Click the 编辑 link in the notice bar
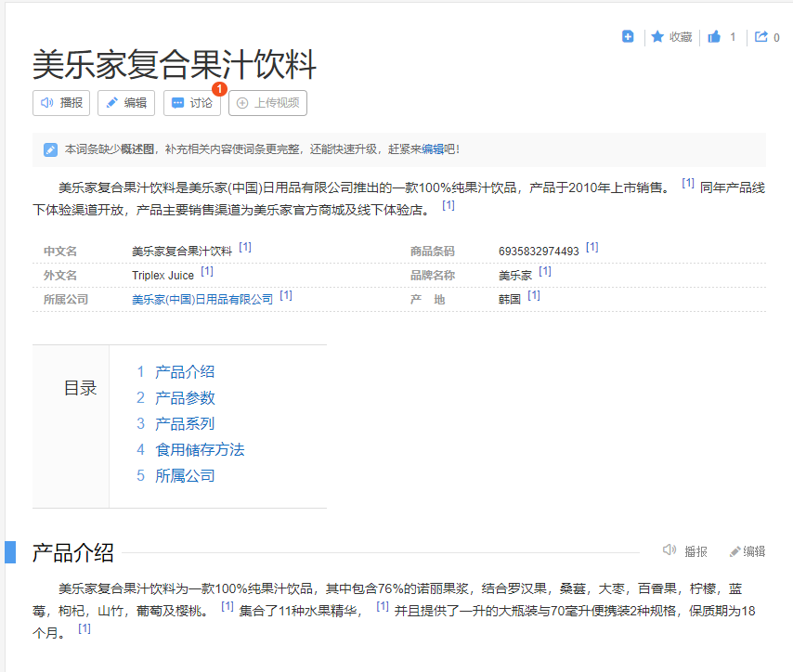This screenshot has width=793, height=672. click(x=433, y=149)
